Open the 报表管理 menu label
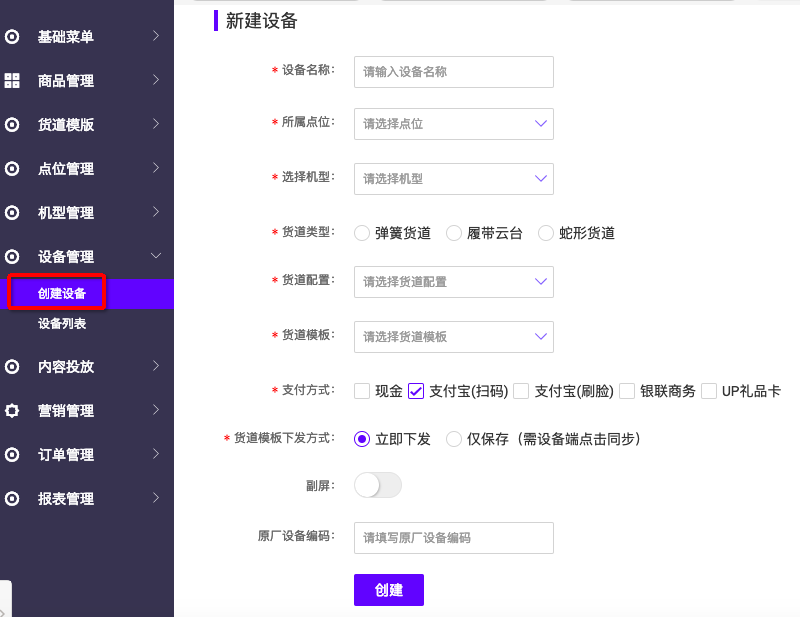800x617 pixels. pyautogui.click(x=66, y=498)
